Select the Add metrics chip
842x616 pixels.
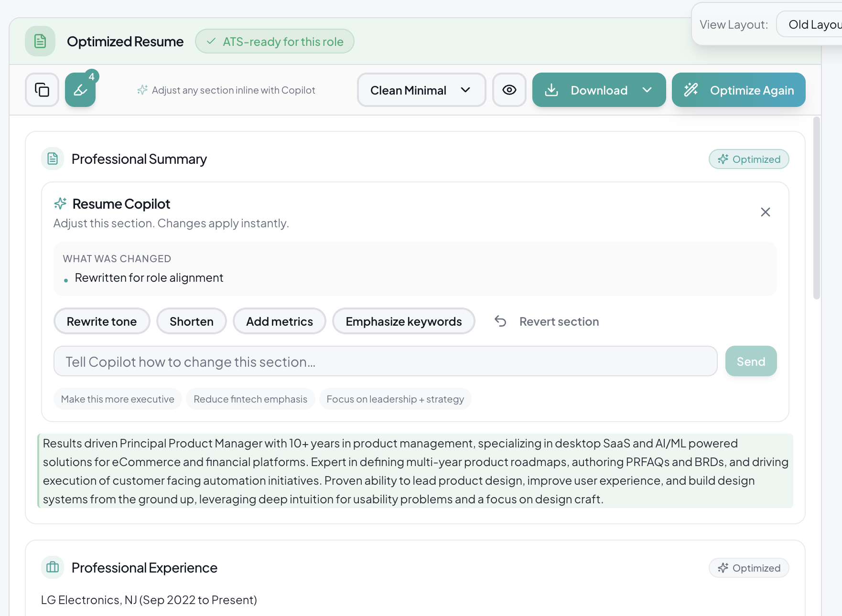click(x=279, y=321)
